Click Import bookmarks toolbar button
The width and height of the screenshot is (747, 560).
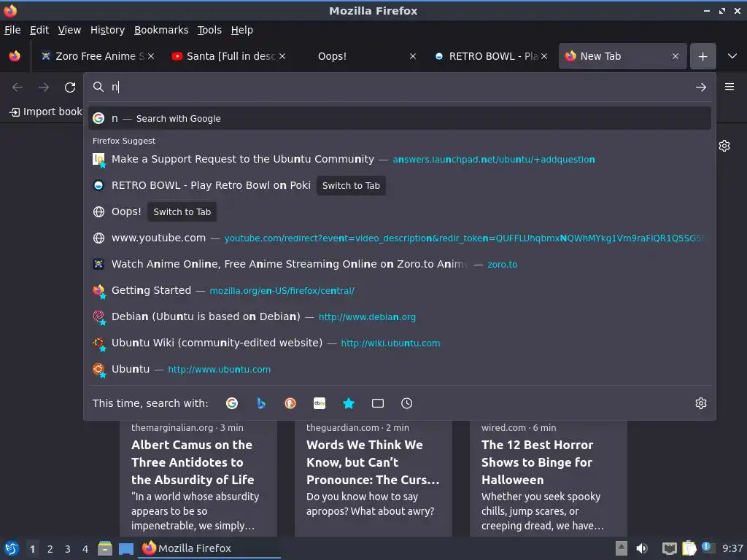[x=46, y=112]
